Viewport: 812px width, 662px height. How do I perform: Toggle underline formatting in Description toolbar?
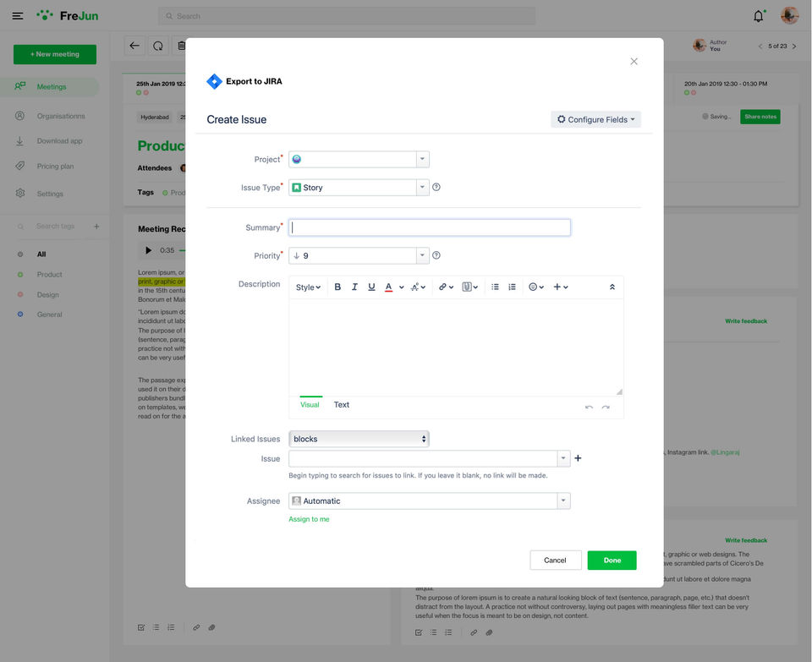tap(371, 287)
